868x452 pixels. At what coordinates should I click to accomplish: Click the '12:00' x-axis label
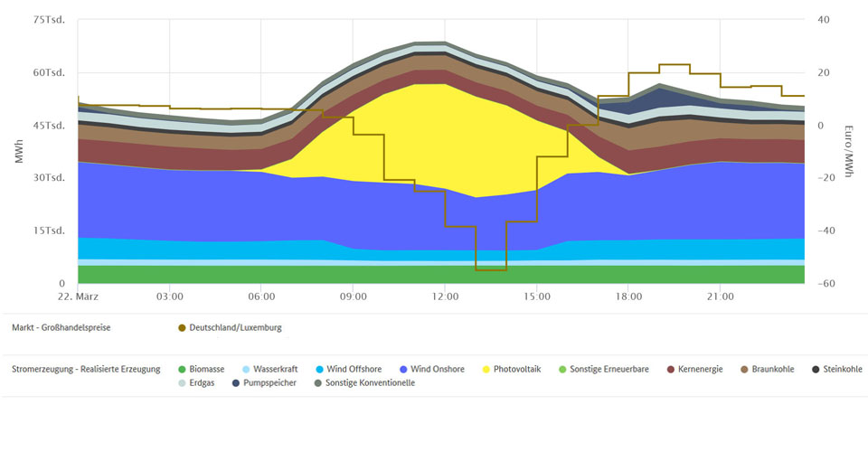click(x=445, y=297)
